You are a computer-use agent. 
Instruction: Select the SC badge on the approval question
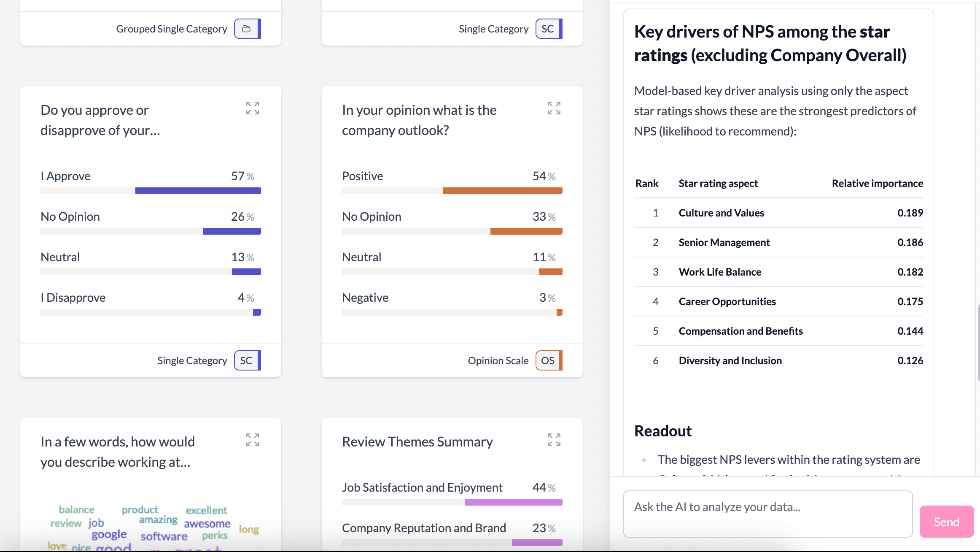(247, 360)
